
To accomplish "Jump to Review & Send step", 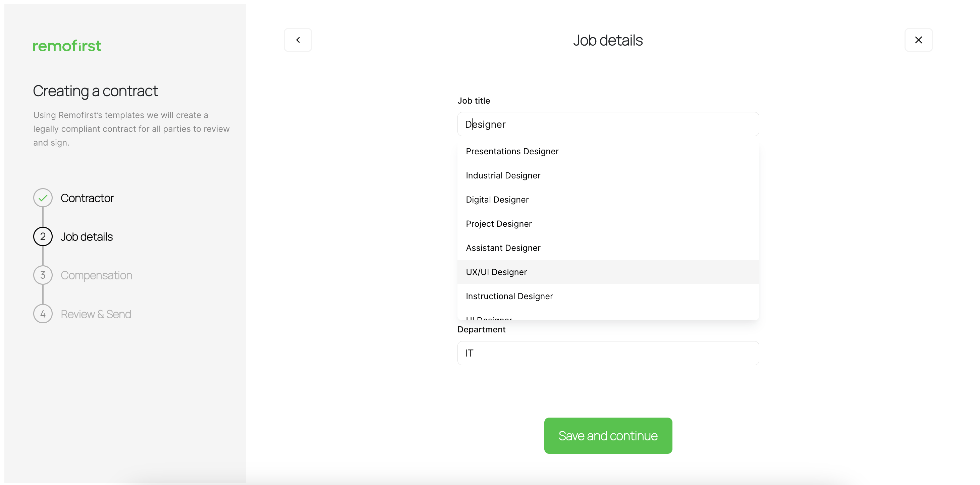I will point(96,314).
